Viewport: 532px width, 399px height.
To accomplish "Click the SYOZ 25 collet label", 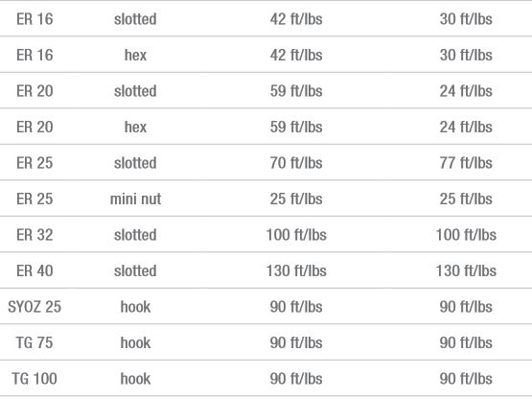I will pyautogui.click(x=35, y=307).
